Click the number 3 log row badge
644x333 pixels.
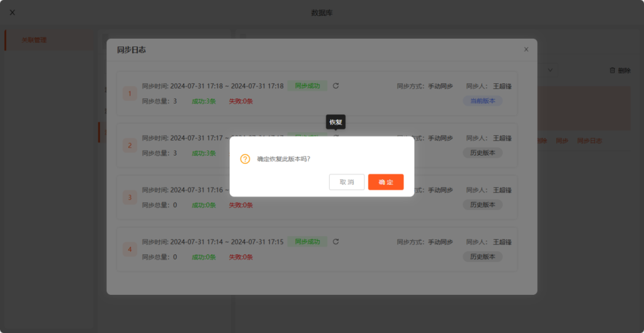[130, 197]
